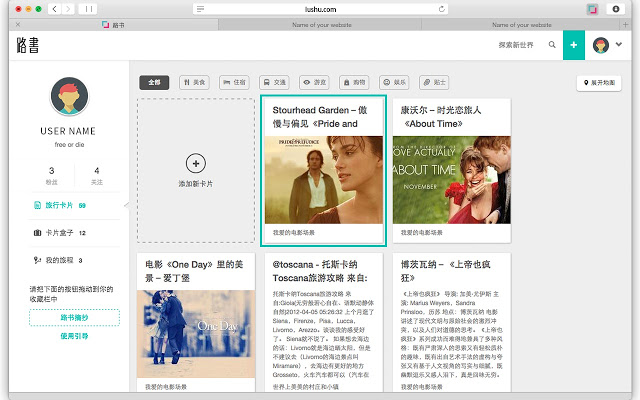Open the downloads toolbar icon

[x=616, y=9]
